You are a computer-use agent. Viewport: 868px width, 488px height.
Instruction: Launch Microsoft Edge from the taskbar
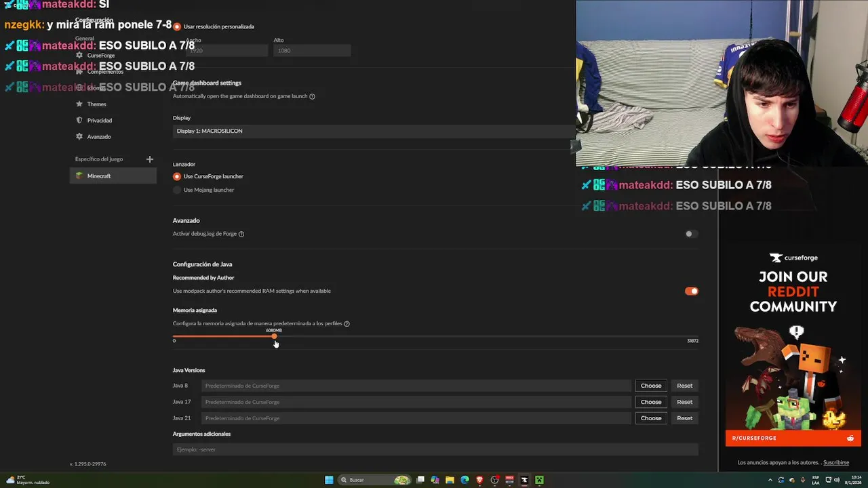coord(465,480)
